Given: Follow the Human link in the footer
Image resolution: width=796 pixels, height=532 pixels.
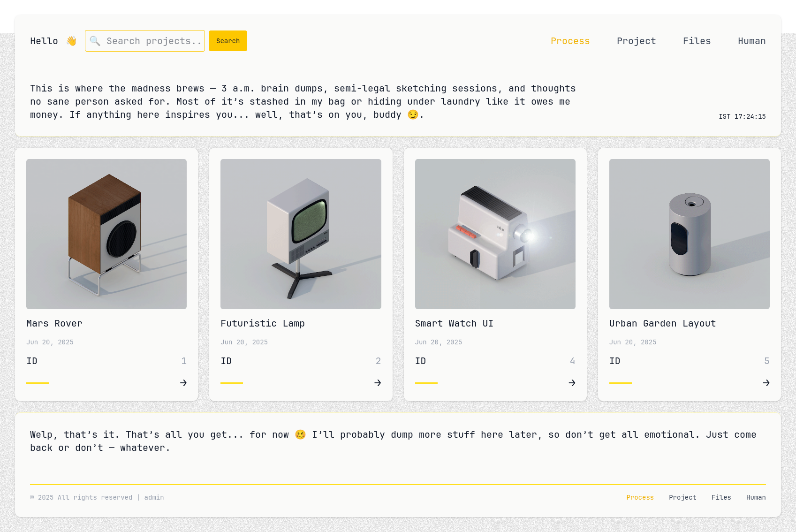Looking at the screenshot, I should tap(756, 497).
